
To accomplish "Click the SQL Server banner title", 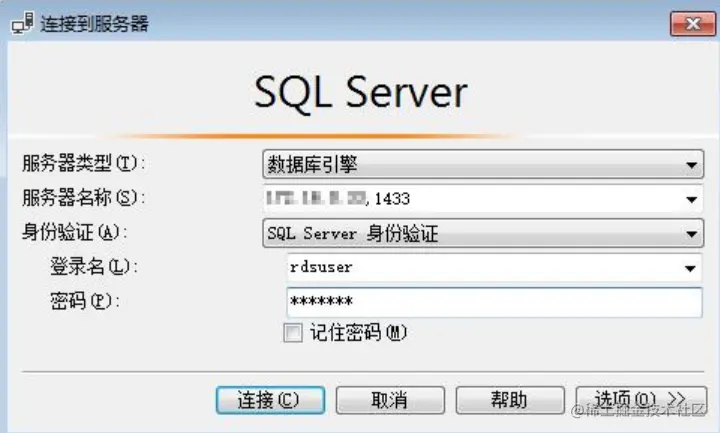I will 360,93.
